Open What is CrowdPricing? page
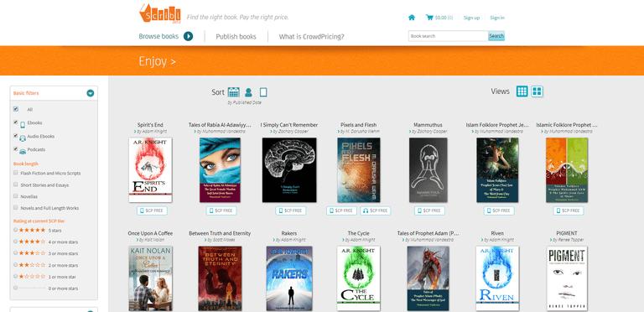This screenshot has width=644, height=312. [x=312, y=37]
